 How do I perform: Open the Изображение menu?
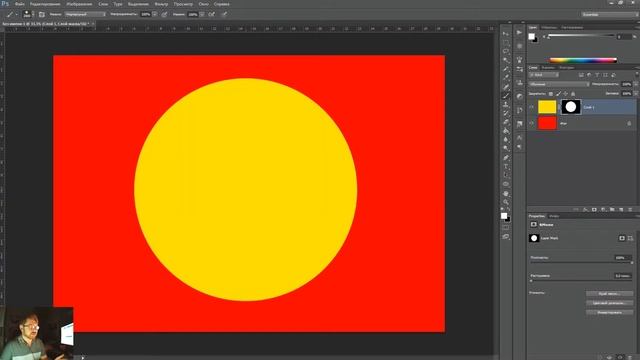[x=79, y=4]
